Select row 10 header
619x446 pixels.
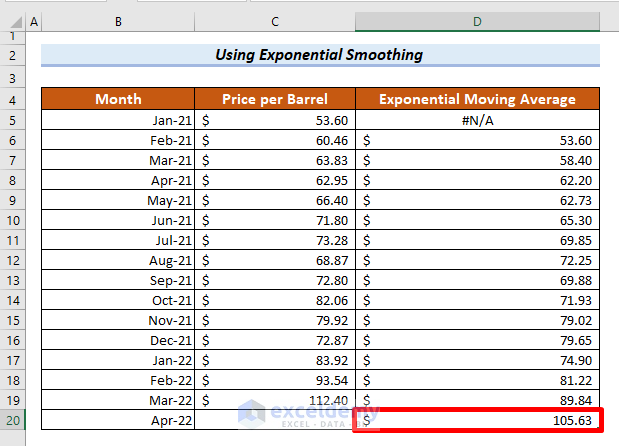tap(13, 220)
